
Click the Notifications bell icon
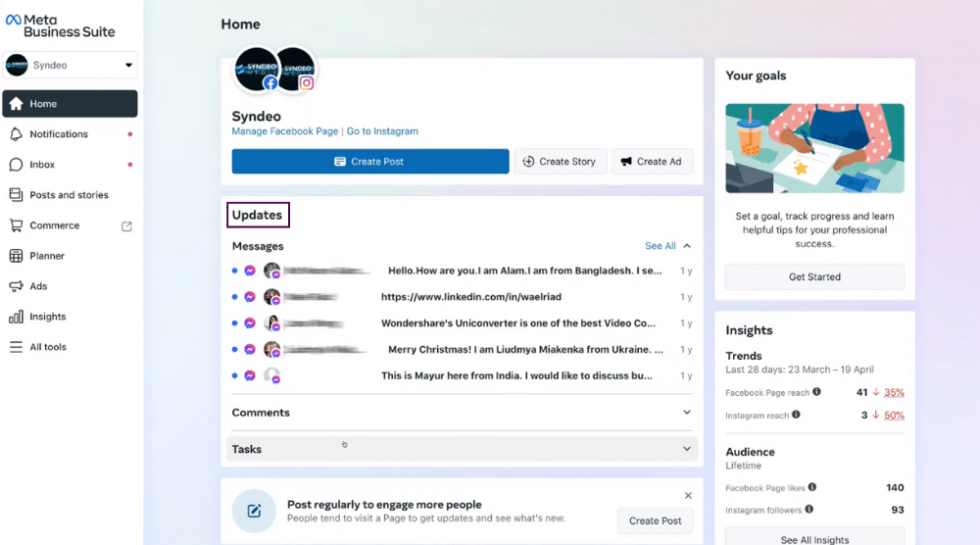point(17,134)
